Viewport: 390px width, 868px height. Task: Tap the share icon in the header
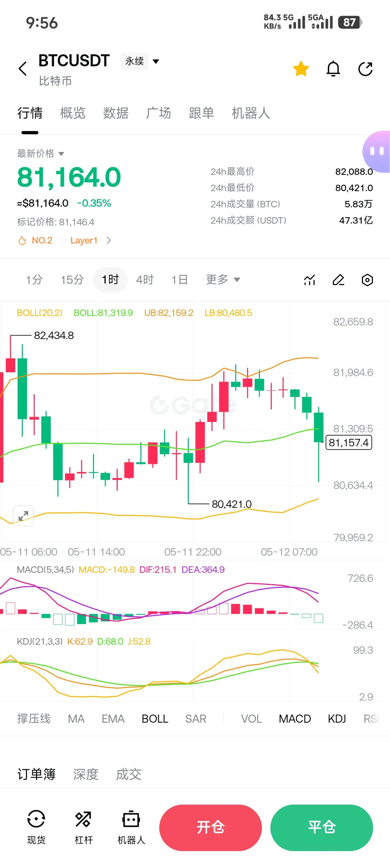365,69
